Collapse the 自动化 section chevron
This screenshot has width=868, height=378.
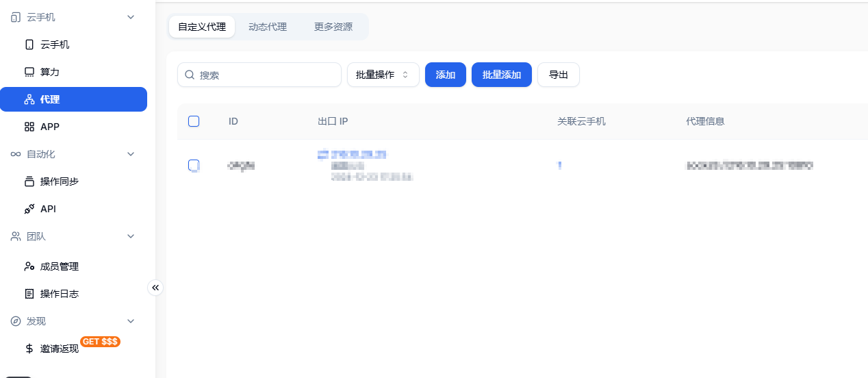click(131, 154)
